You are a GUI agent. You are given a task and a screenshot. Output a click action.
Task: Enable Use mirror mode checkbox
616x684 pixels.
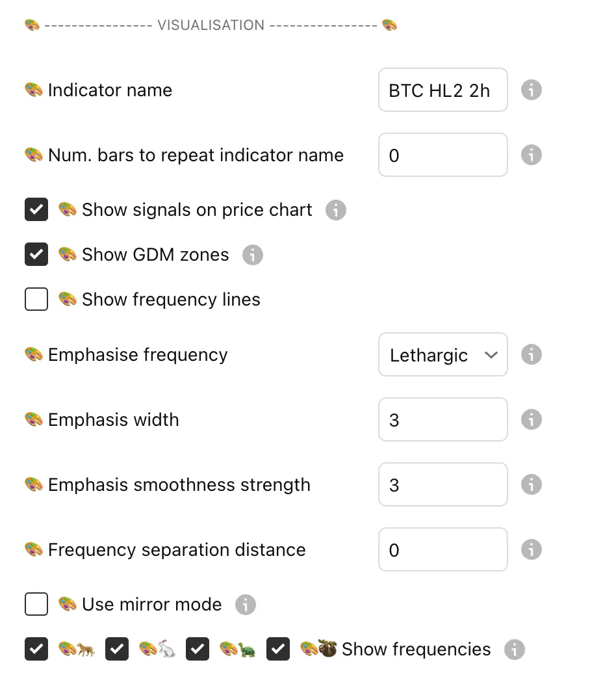[x=36, y=605]
